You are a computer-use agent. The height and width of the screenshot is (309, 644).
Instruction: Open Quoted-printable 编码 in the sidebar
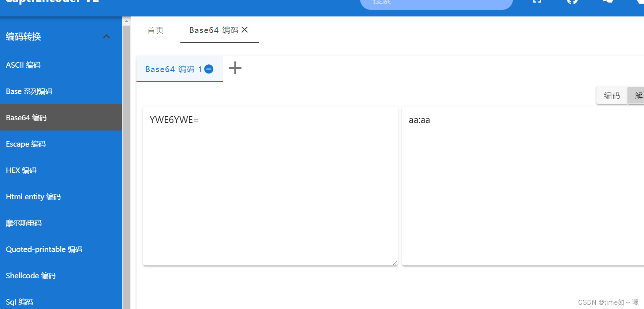(x=61, y=249)
